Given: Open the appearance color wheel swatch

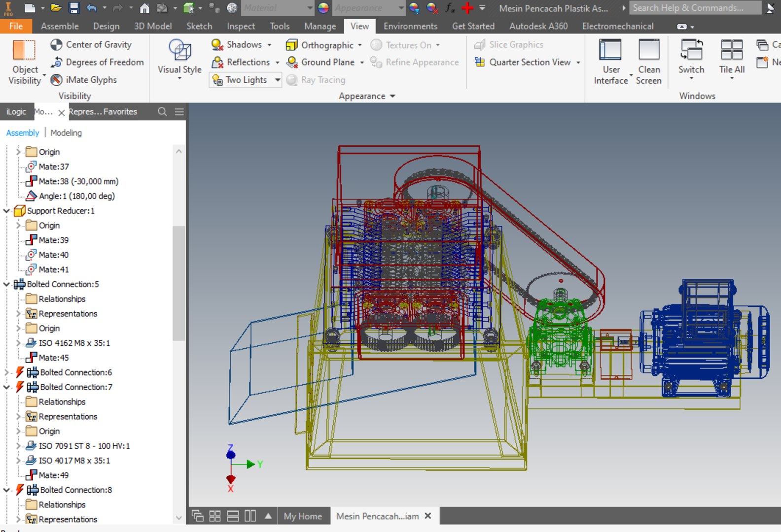Looking at the screenshot, I should (x=323, y=8).
